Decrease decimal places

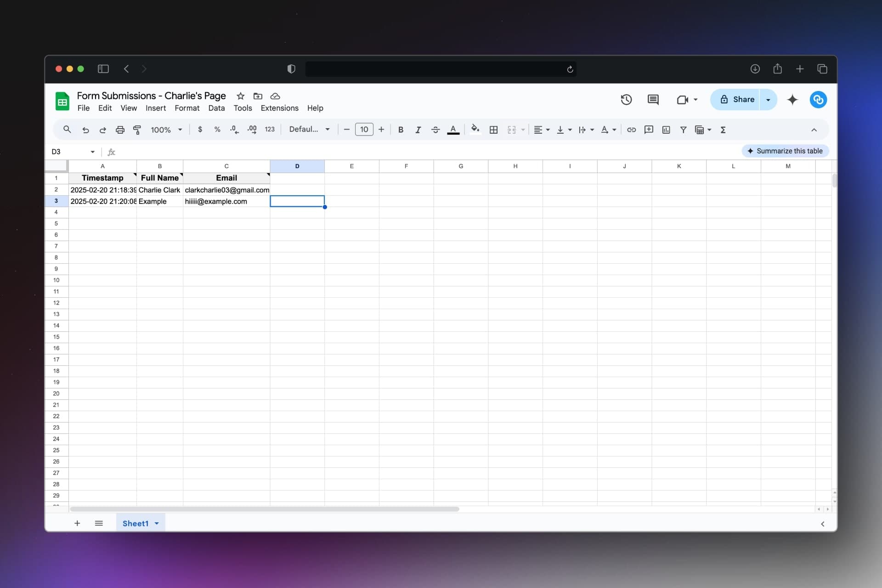pyautogui.click(x=234, y=130)
